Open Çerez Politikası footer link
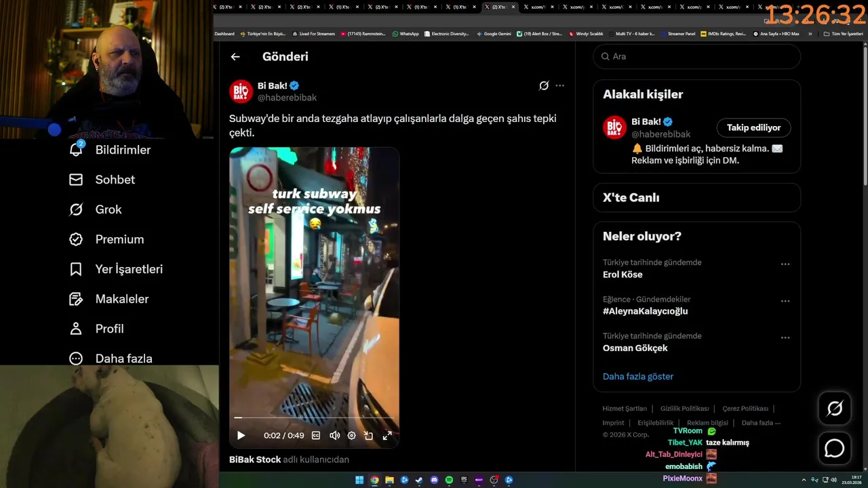868x488 pixels. pyautogui.click(x=745, y=409)
